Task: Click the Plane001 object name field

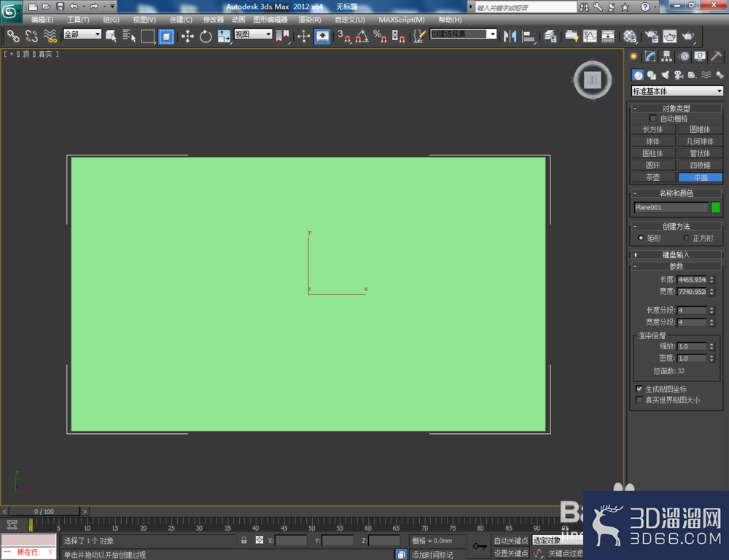Action: (671, 207)
